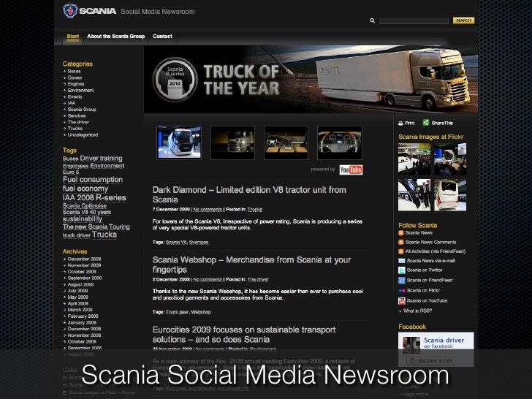Image resolution: width=532 pixels, height=399 pixels.
Task: Click the e-mail envelope icon
Action: tap(401, 261)
